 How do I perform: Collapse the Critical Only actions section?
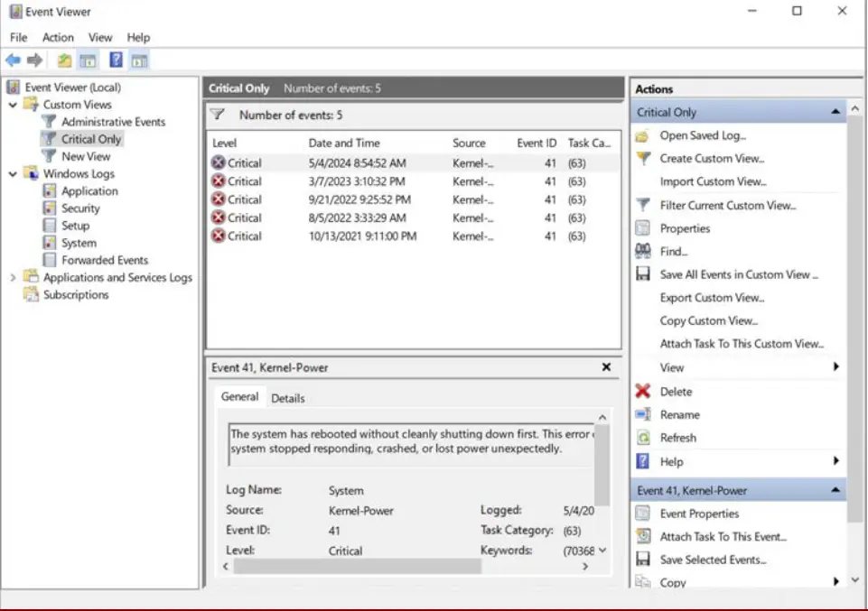(x=835, y=113)
